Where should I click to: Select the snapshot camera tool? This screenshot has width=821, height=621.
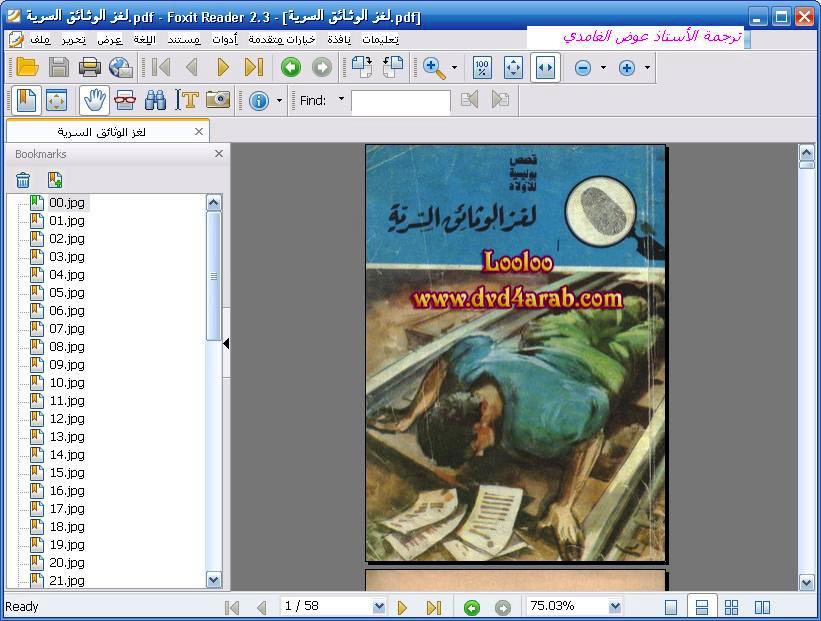click(x=218, y=99)
